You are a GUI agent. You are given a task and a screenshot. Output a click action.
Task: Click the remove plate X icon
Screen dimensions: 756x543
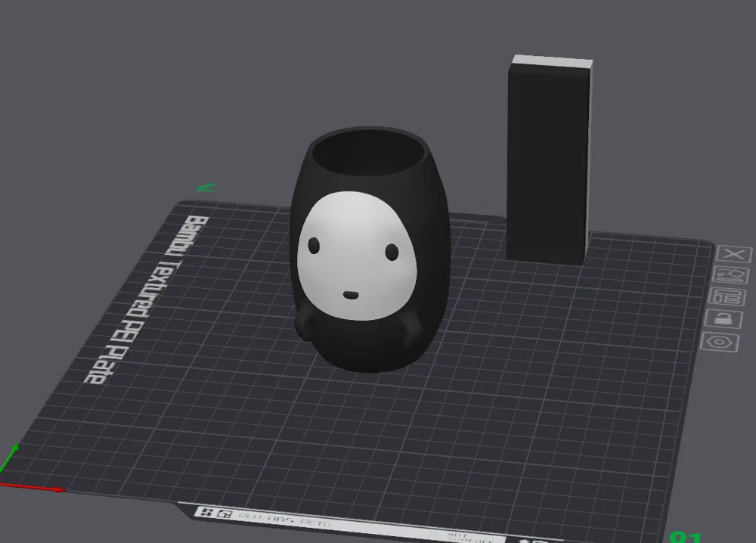[x=734, y=253]
